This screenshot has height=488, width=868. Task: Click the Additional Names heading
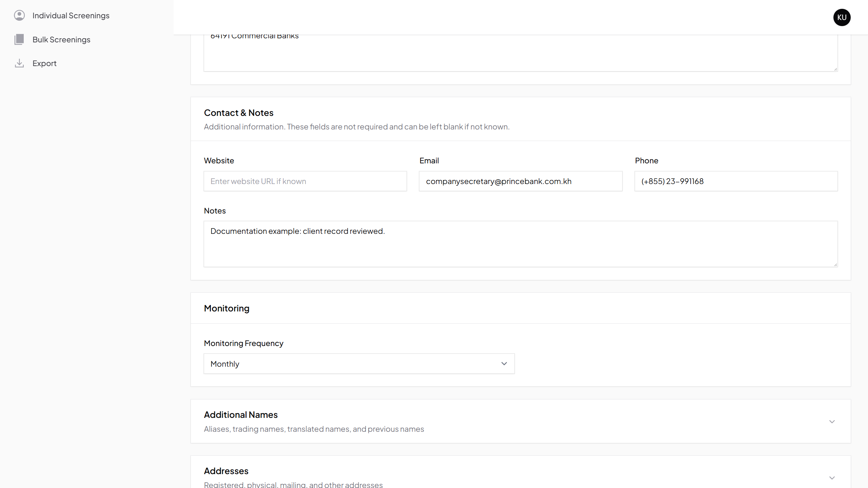pyautogui.click(x=241, y=415)
